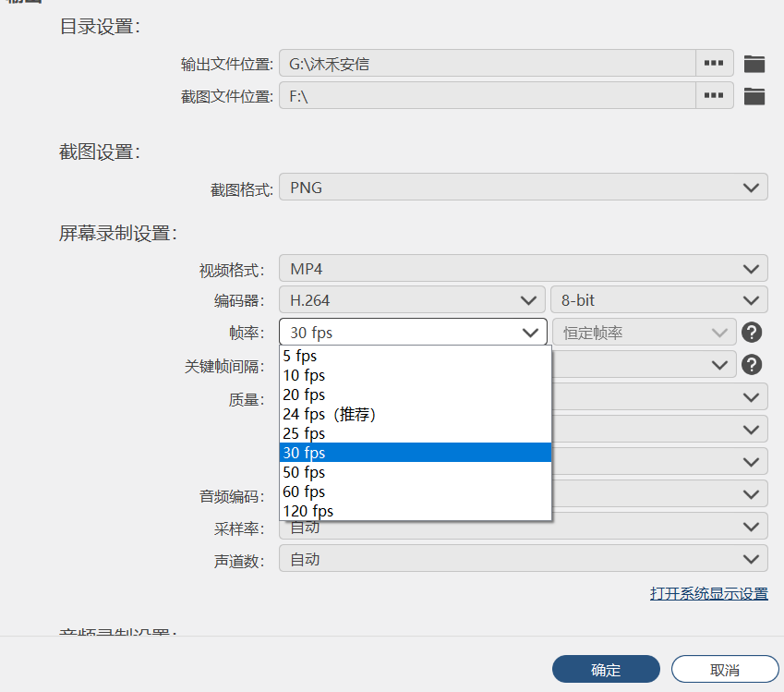Click the 确定 confirm button
Screen dimensions: 784x692
pyautogui.click(x=606, y=669)
